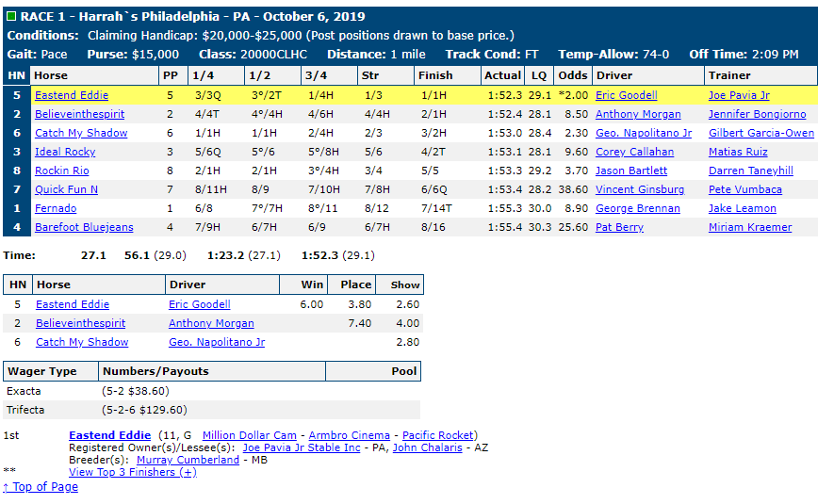
Task: Click the bold Eastend Eddie winner link
Action: point(109,435)
